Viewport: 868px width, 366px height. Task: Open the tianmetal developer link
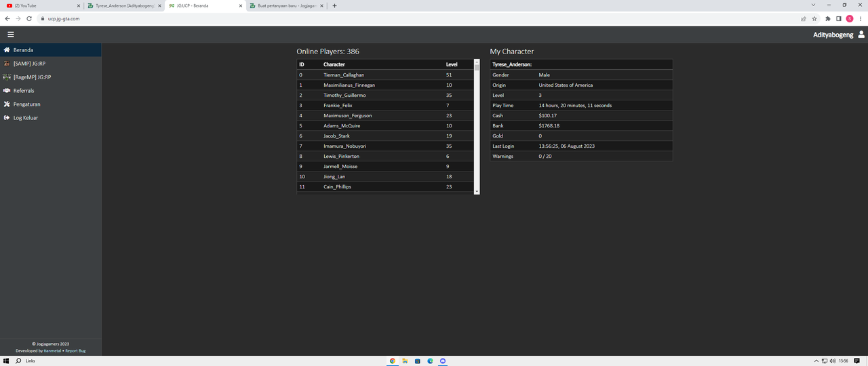tap(52, 350)
